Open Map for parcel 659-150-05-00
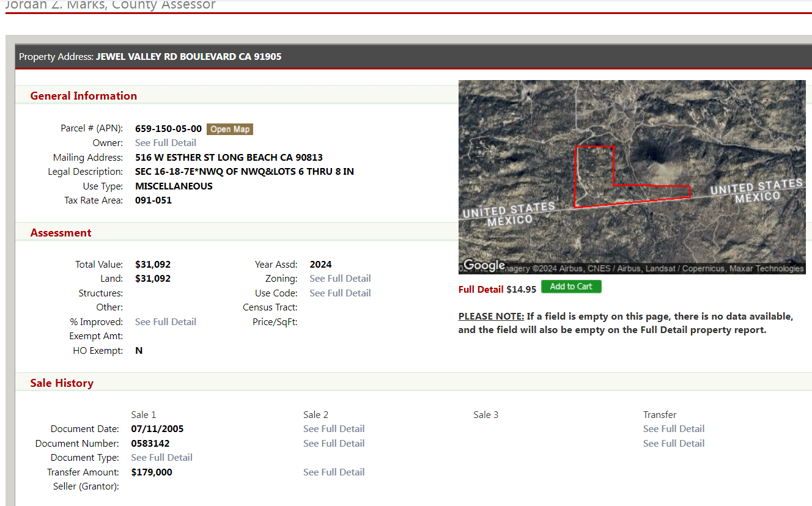The width and height of the screenshot is (812, 506). (230, 129)
